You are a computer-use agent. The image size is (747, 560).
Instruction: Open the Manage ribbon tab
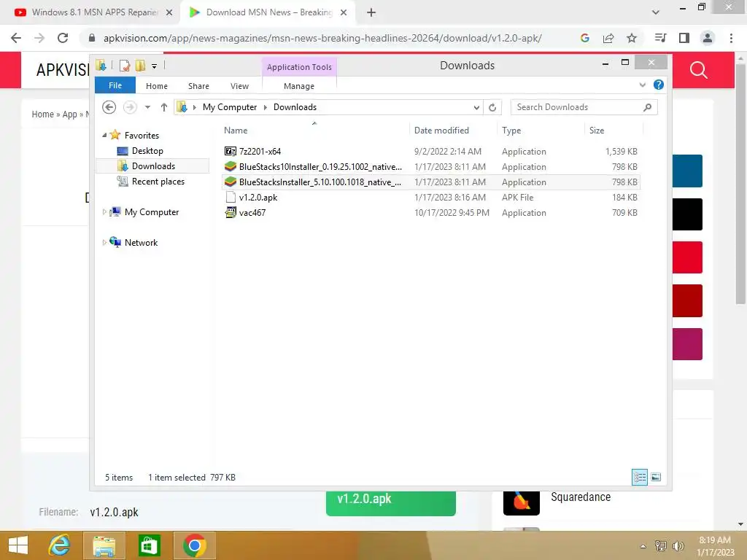299,86
